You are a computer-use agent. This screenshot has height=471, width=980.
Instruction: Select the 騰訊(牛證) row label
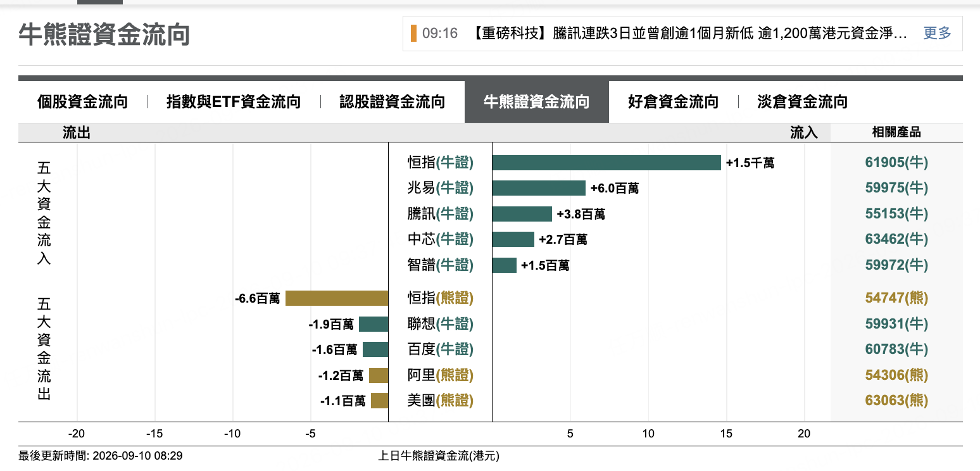[440, 214]
